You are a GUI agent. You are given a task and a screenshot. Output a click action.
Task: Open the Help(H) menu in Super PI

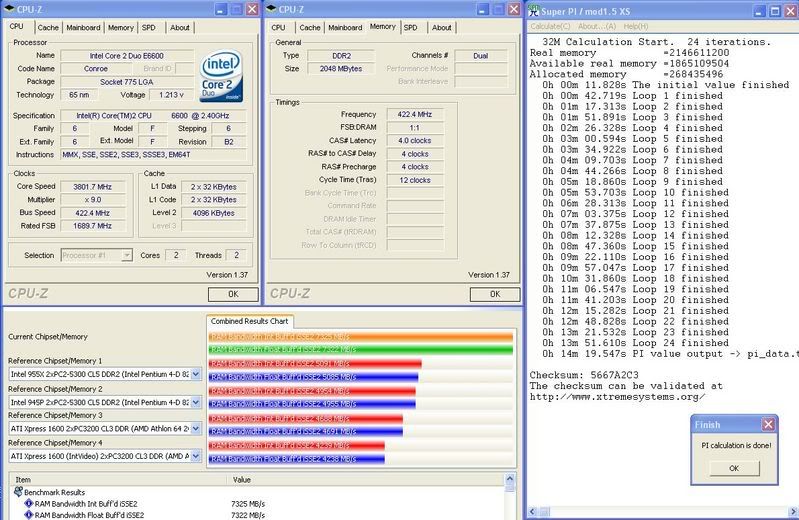coord(636,26)
